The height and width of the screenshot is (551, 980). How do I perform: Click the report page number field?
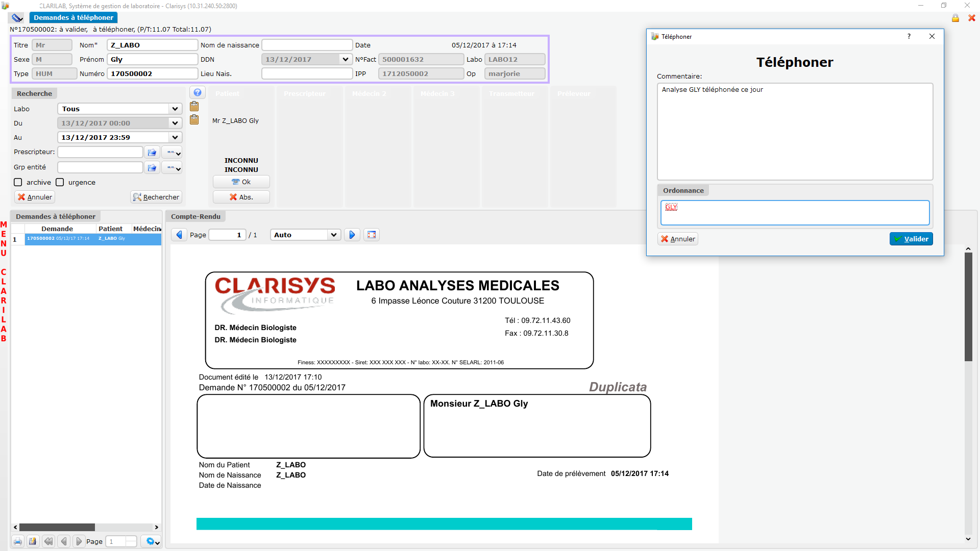tap(227, 235)
